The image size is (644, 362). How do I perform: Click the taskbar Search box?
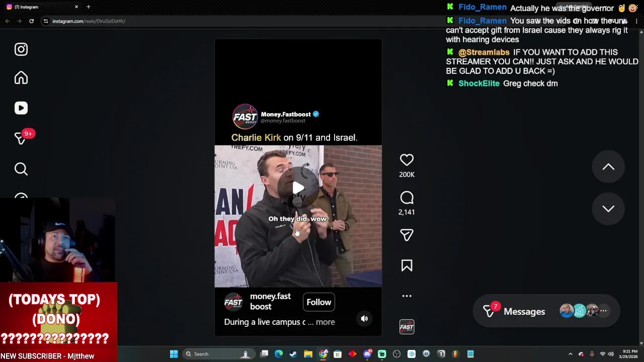pyautogui.click(x=218, y=354)
